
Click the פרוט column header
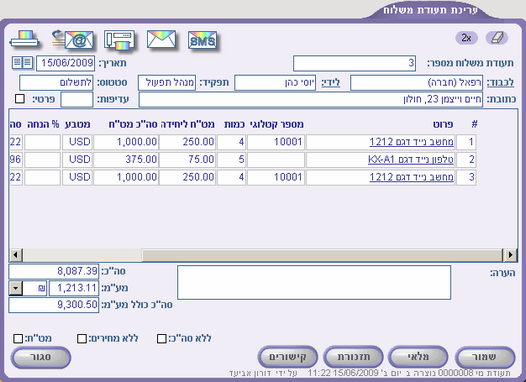(442, 125)
